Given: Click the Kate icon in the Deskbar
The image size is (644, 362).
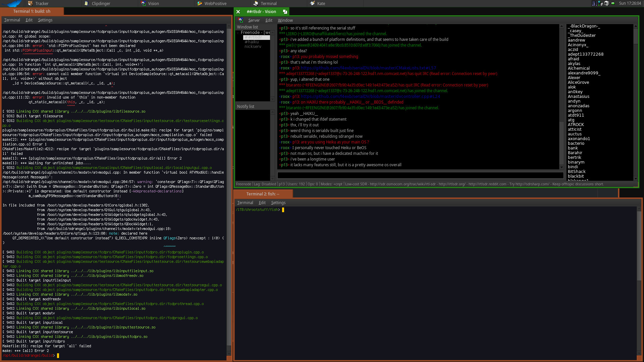Looking at the screenshot, I should tap(312, 3).
